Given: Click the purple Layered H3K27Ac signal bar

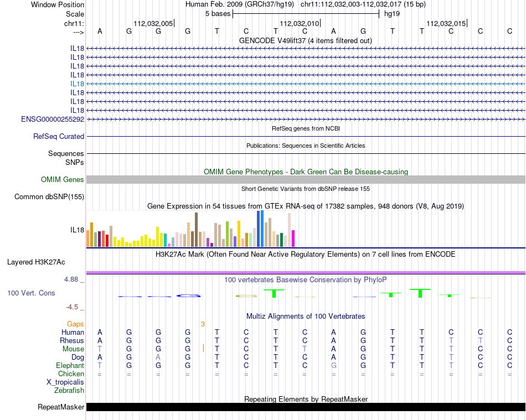Looking at the screenshot, I should pyautogui.click(x=306, y=272).
